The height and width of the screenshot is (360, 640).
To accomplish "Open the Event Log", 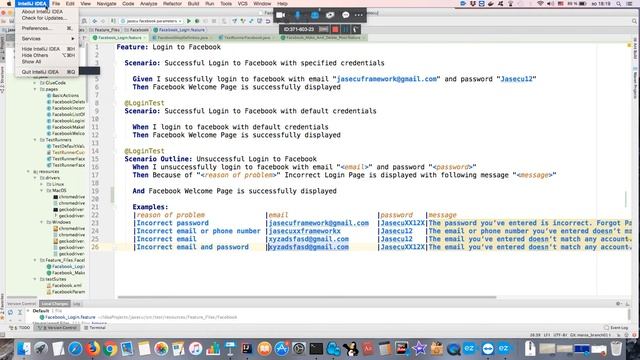I will tap(616, 328).
